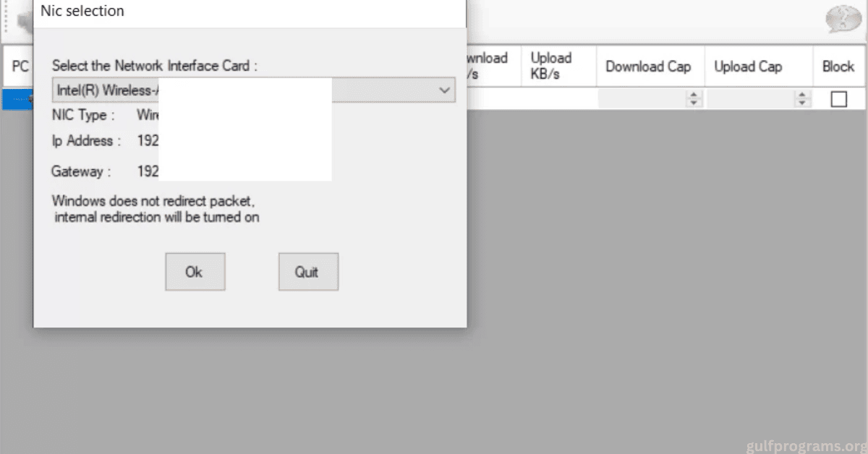This screenshot has height=454, width=868.
Task: Click inside the Download Cap input field
Action: (x=642, y=100)
